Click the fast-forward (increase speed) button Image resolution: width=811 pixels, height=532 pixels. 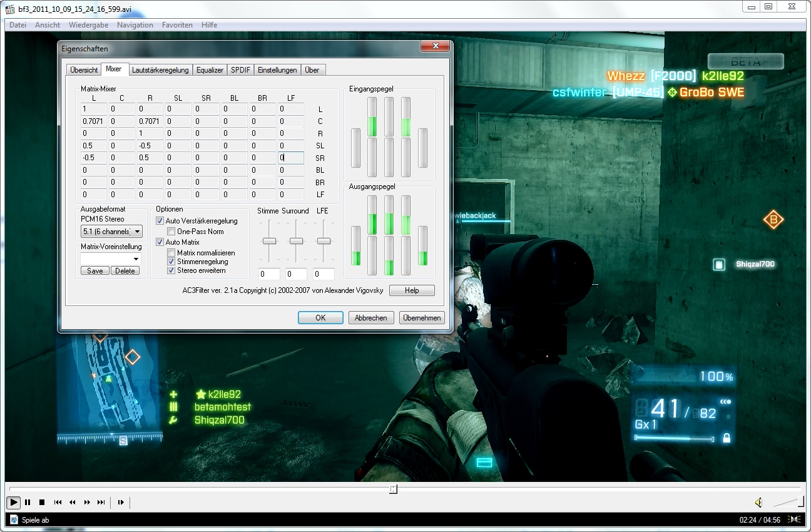point(87,502)
